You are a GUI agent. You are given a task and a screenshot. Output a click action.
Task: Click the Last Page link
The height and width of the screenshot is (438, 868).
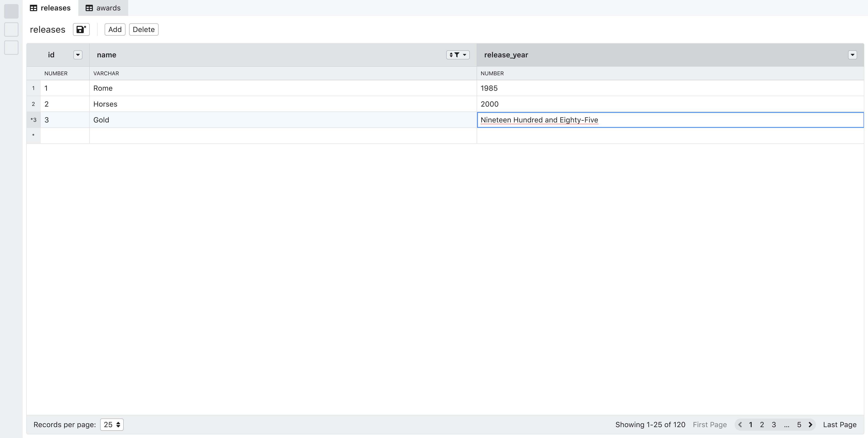click(x=840, y=425)
